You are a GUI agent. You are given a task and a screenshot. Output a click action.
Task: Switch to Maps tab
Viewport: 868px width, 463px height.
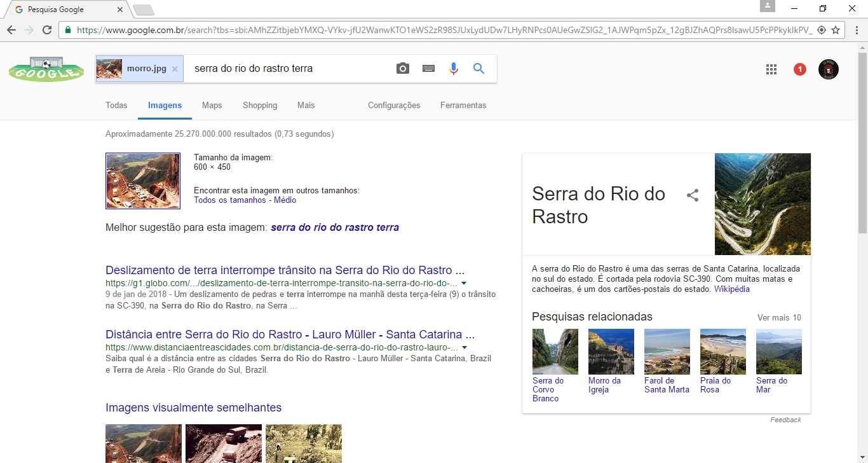(x=212, y=106)
